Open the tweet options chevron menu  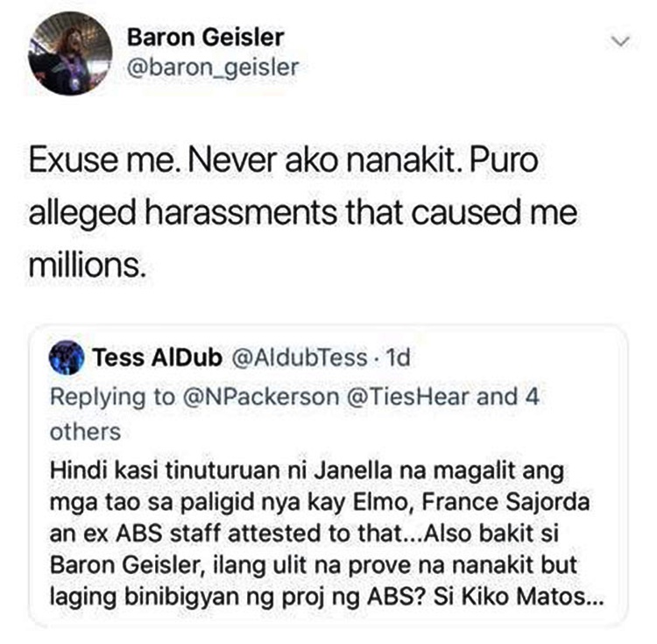pos(620,41)
